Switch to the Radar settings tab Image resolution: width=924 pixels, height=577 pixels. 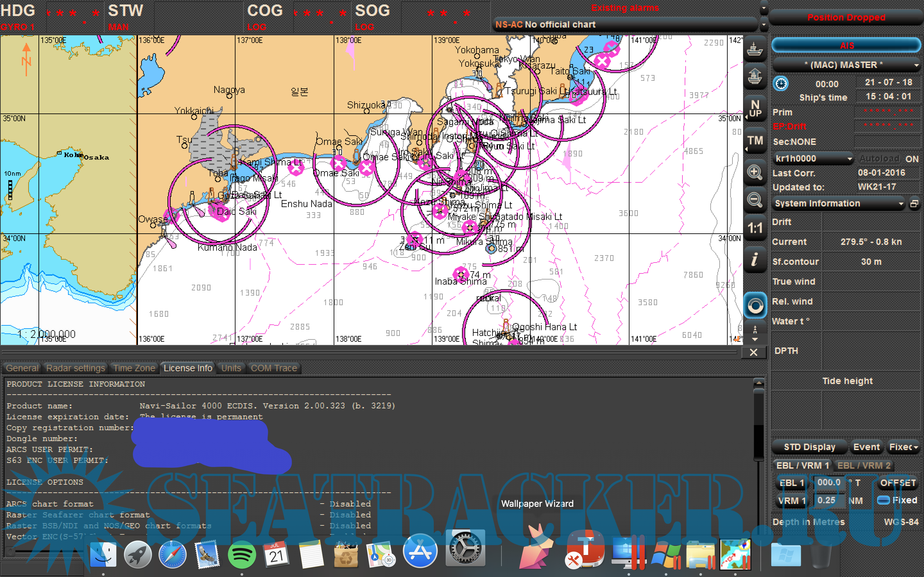(x=75, y=368)
